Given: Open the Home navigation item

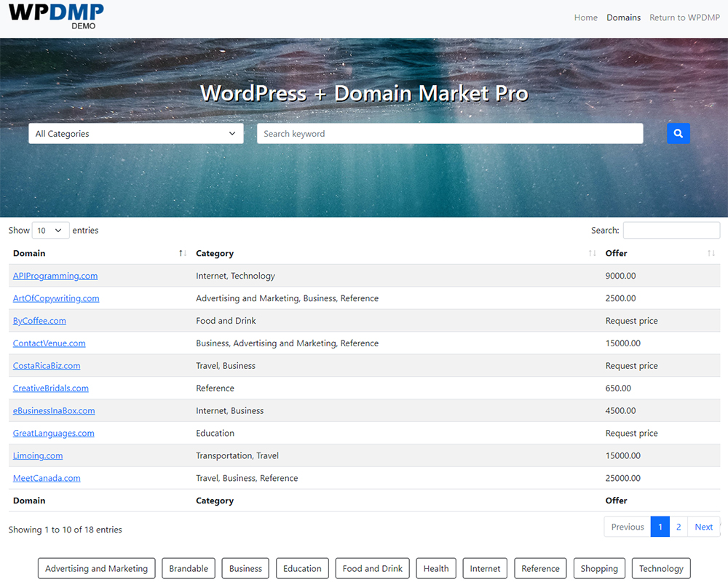Looking at the screenshot, I should [585, 17].
